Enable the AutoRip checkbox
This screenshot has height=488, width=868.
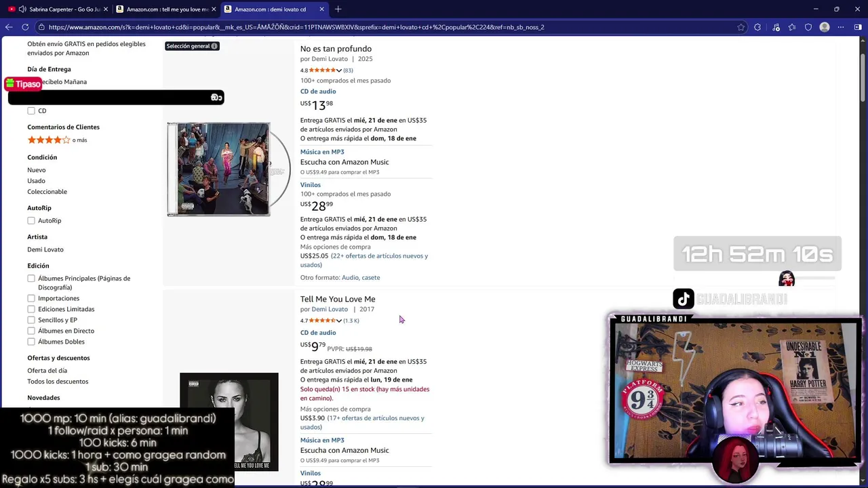pyautogui.click(x=31, y=220)
